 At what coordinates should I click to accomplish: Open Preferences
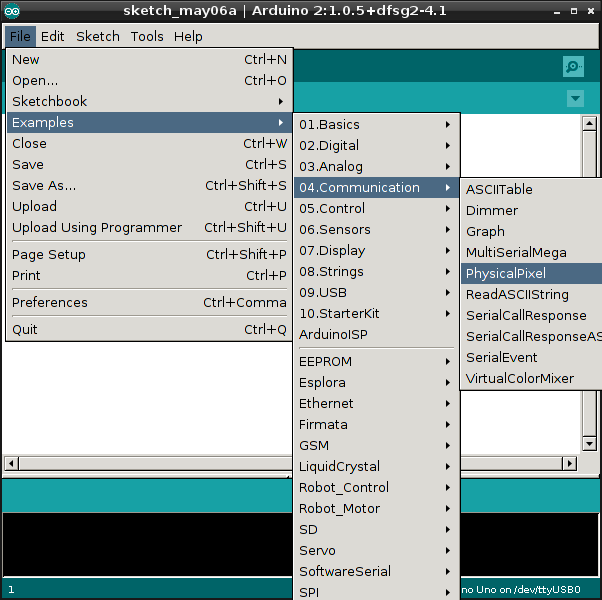click(149, 302)
